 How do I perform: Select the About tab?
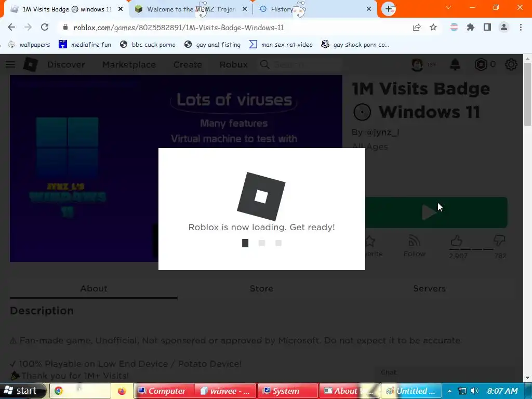(x=94, y=288)
